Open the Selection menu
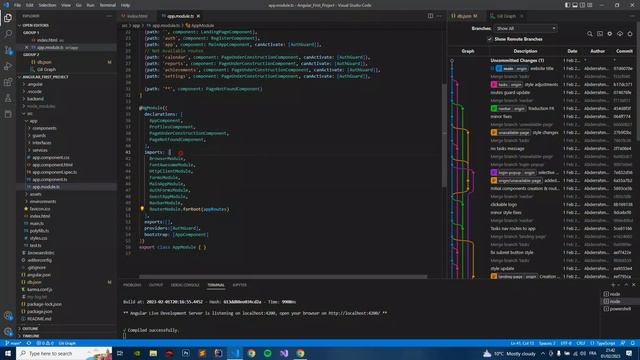 point(47,5)
